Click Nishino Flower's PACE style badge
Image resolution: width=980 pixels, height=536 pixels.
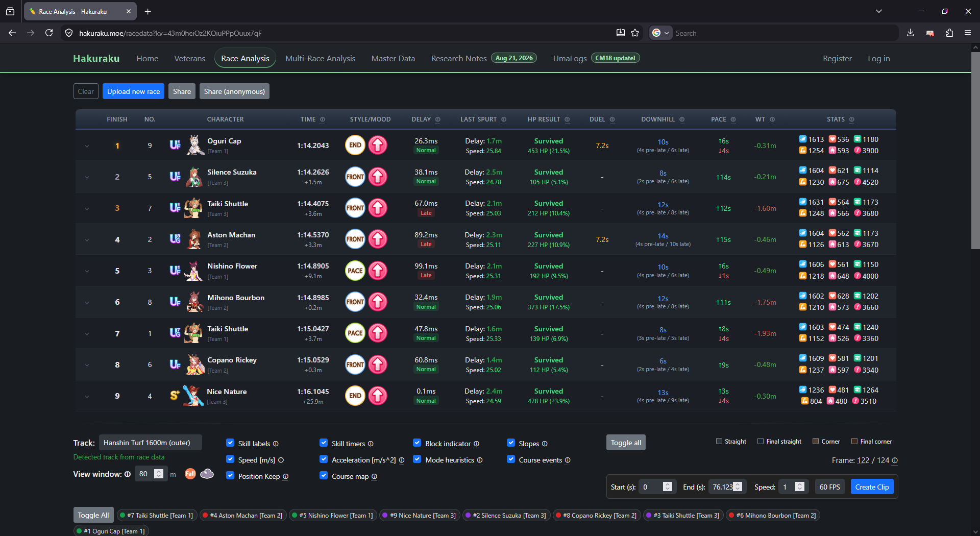pyautogui.click(x=355, y=271)
